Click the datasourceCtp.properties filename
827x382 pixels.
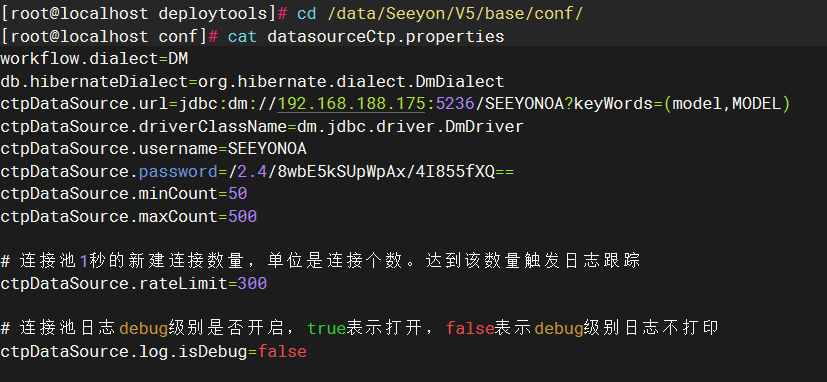point(386,36)
